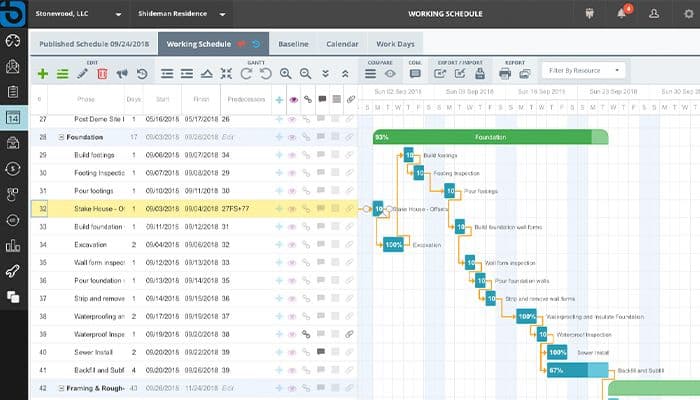The height and width of the screenshot is (400, 700).
Task: Click the pencil edit icon in toolbar
Action: click(x=82, y=73)
